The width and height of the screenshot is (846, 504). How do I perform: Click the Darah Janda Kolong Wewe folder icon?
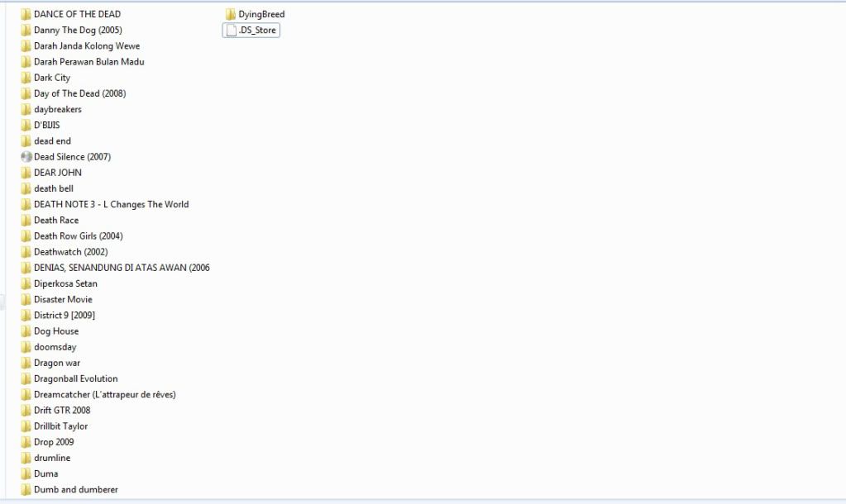coord(26,45)
